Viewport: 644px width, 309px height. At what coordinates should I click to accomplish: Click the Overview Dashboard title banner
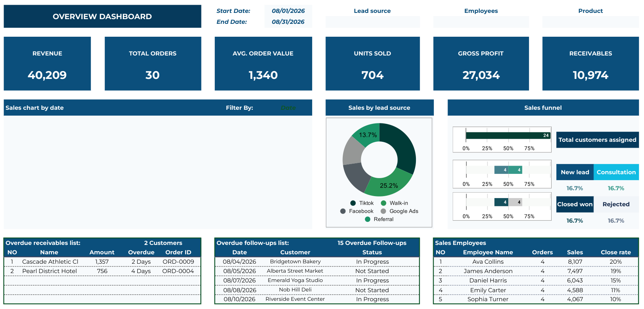103,16
